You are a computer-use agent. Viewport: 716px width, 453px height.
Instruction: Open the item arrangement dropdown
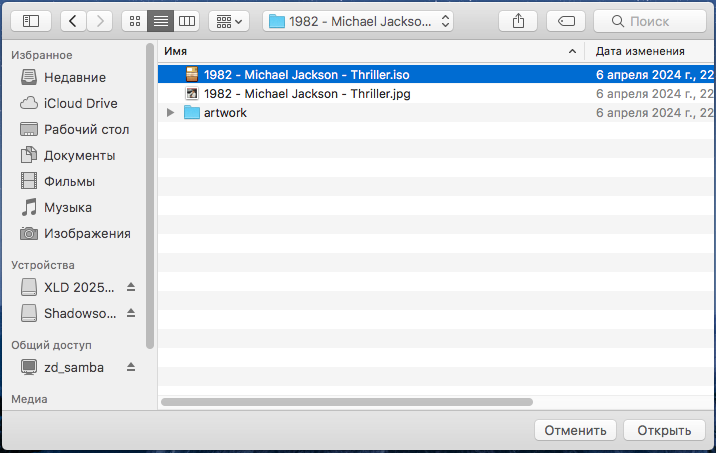point(229,21)
